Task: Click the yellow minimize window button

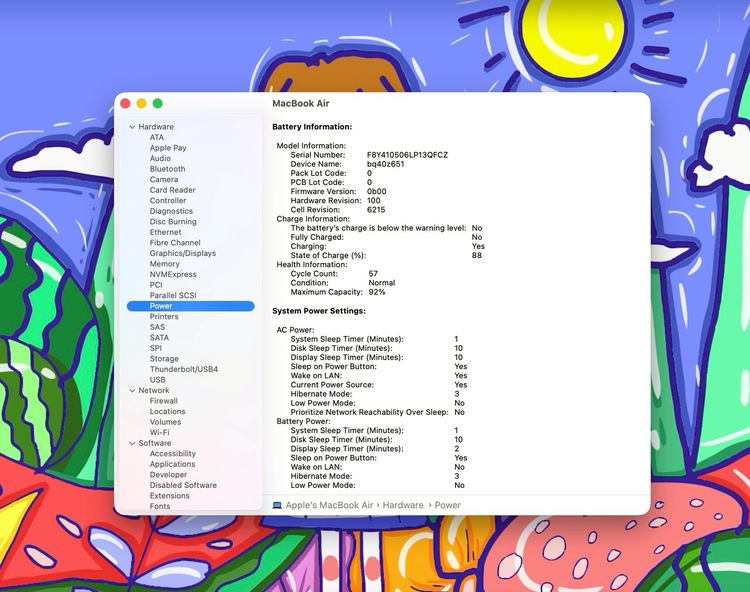Action: pyautogui.click(x=141, y=103)
